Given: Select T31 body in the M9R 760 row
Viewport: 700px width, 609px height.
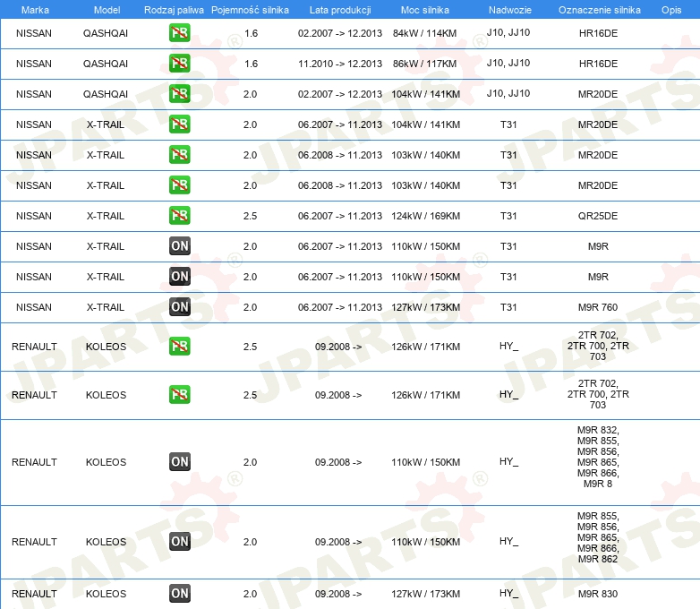Looking at the screenshot, I should click(x=508, y=307).
